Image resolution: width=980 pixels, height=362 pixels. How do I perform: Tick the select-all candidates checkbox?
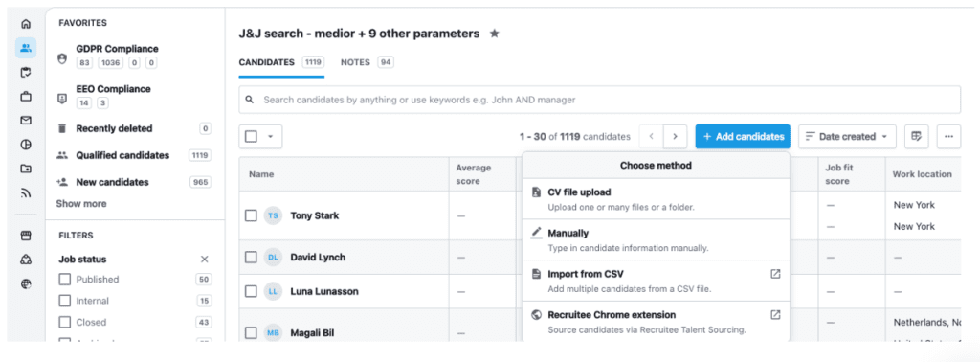[x=251, y=136]
